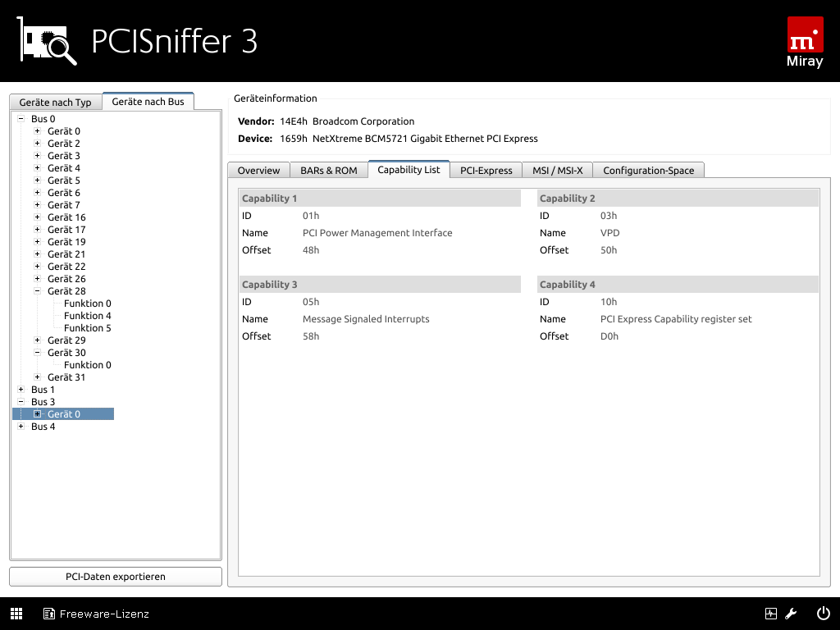
Task: Expand the Gerät 7 node
Action: click(38, 204)
